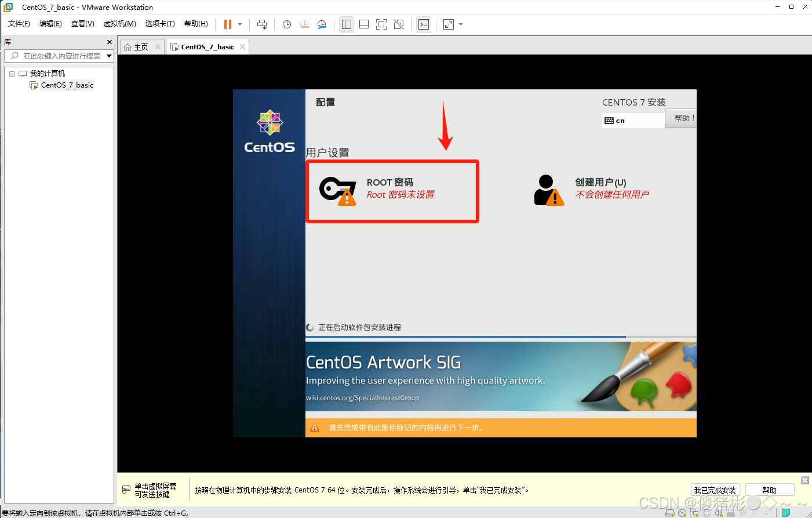Open the snapshot manager icon

coord(322,24)
